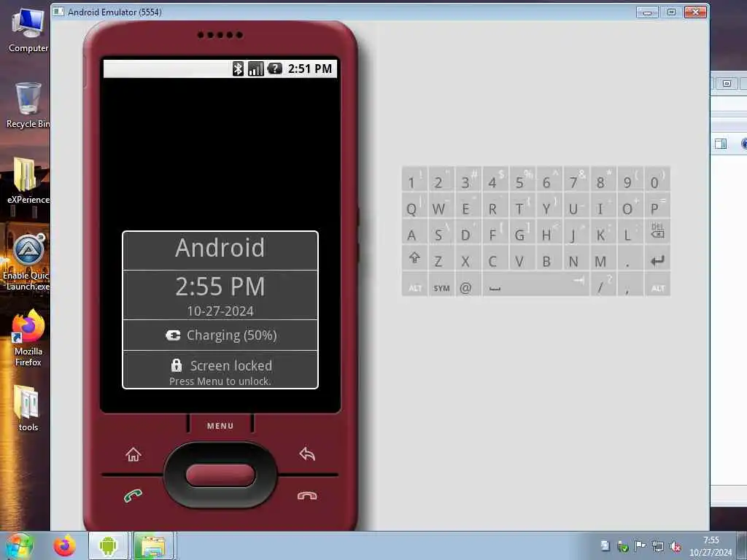Click the 'Android' title on lock screen
The image size is (747, 560).
[220, 248]
